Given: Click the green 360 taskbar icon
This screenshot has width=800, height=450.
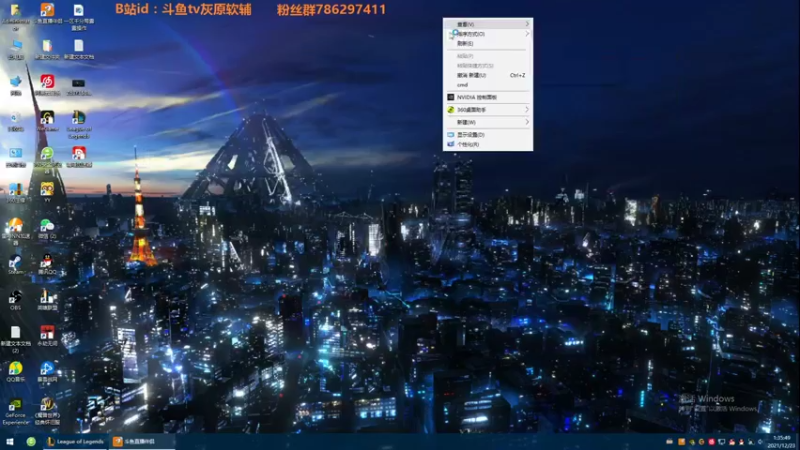Looking at the screenshot, I should [31, 441].
